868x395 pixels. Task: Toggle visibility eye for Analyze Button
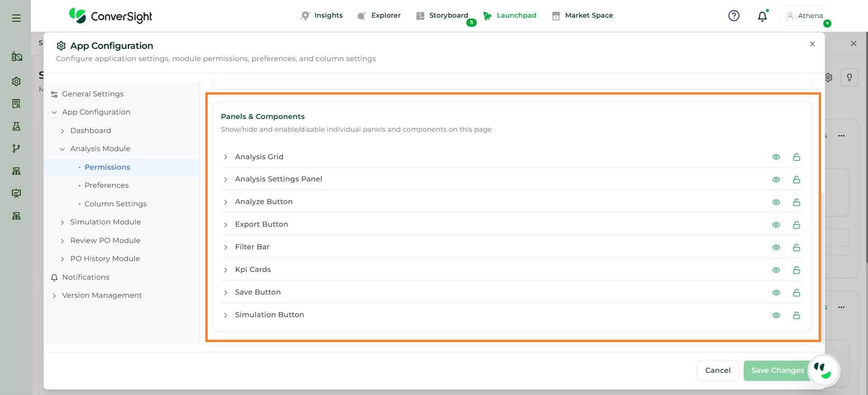tap(776, 202)
